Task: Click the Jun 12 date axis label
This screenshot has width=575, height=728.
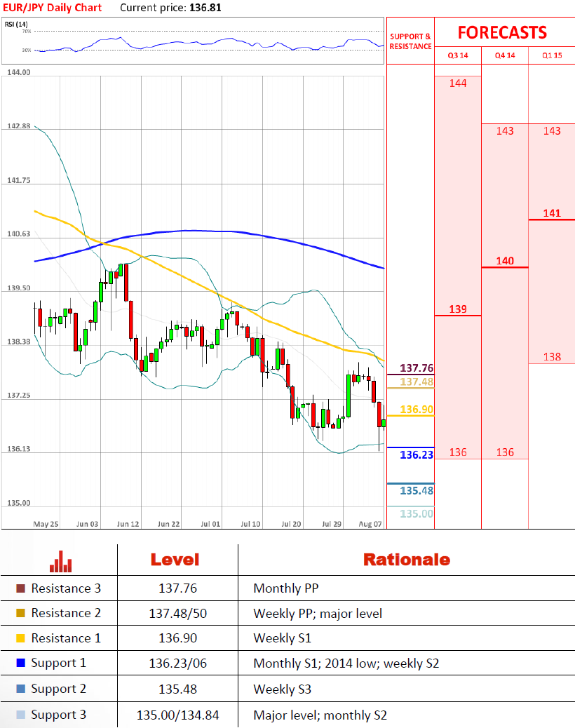Action: coord(128,524)
